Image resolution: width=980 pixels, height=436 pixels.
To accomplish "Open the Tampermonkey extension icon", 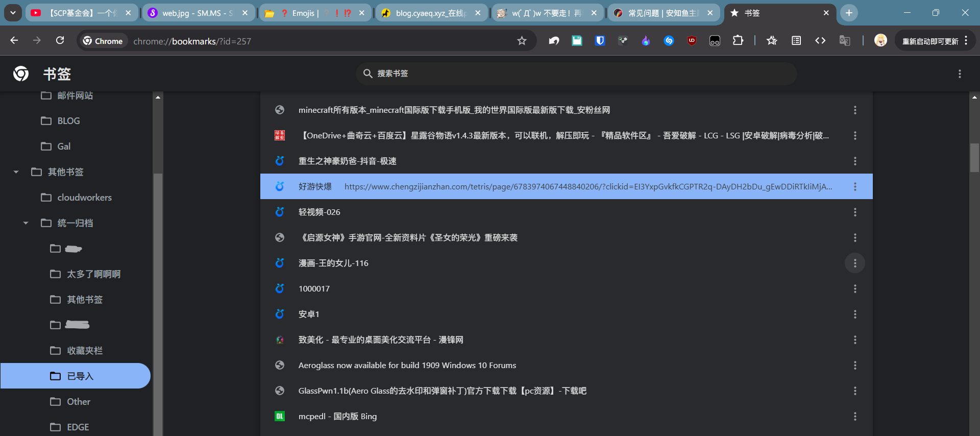I will click(x=715, y=41).
